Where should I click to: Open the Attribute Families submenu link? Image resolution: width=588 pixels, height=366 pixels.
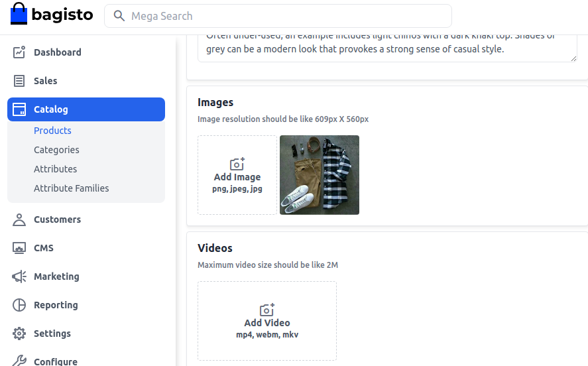tap(71, 188)
